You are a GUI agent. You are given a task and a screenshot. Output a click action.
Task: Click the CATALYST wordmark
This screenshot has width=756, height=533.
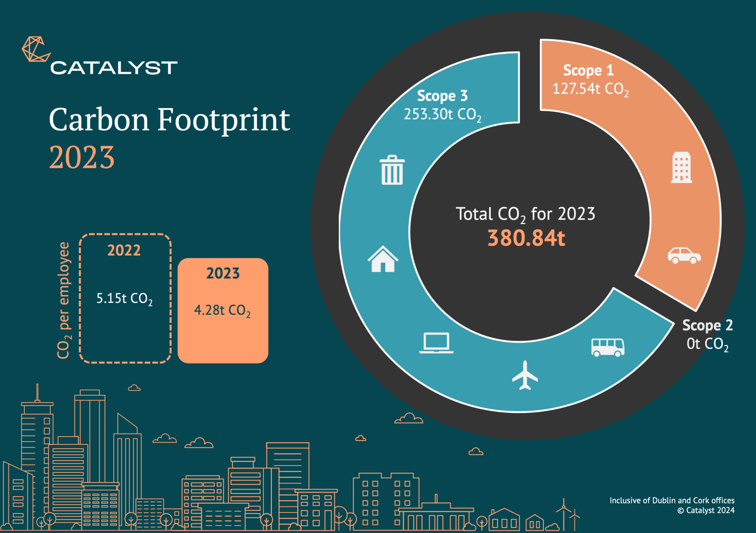coord(114,68)
